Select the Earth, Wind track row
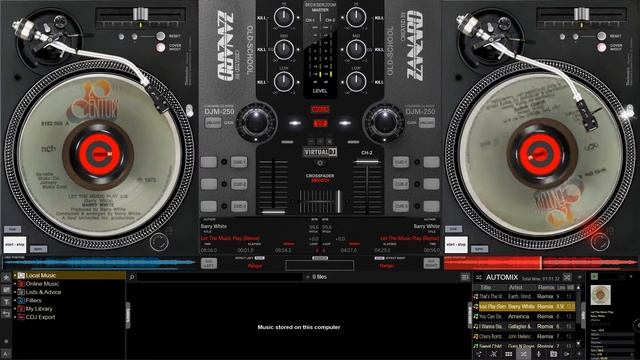Viewport: 640px width, 360px height. pos(524,297)
